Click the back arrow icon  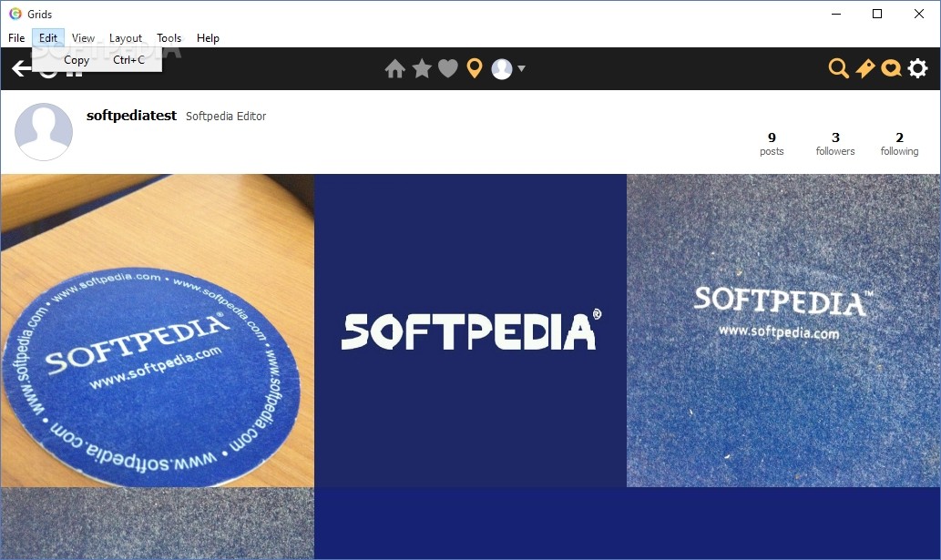pos(21,69)
